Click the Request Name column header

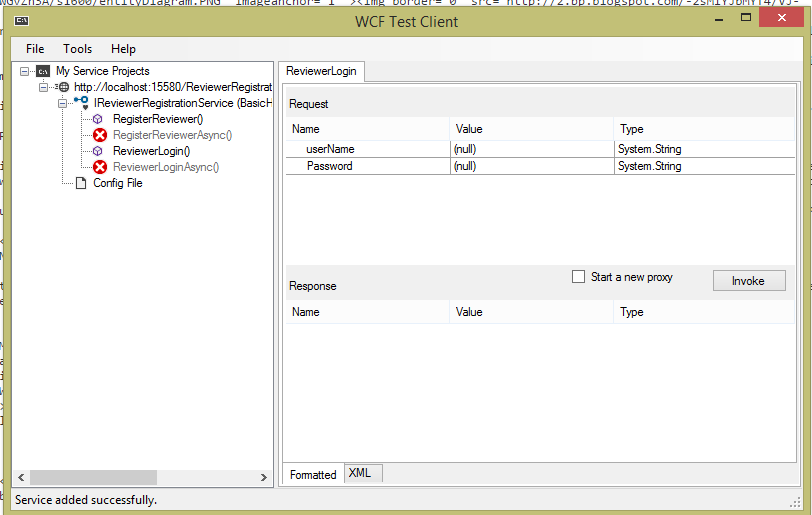[x=368, y=129]
